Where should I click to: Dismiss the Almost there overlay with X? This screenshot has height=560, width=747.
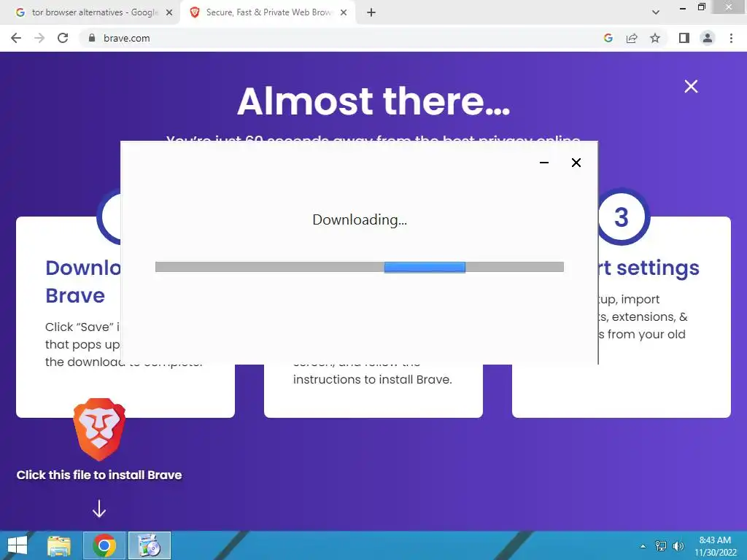[x=691, y=86]
